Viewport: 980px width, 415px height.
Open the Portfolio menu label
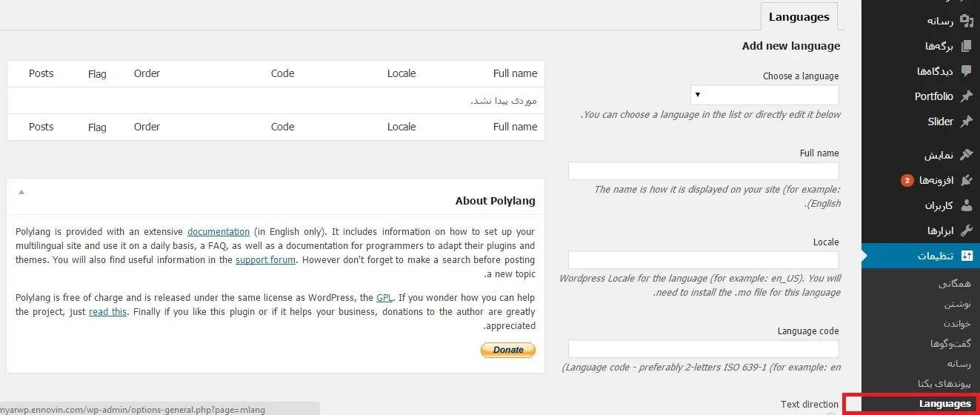(933, 96)
